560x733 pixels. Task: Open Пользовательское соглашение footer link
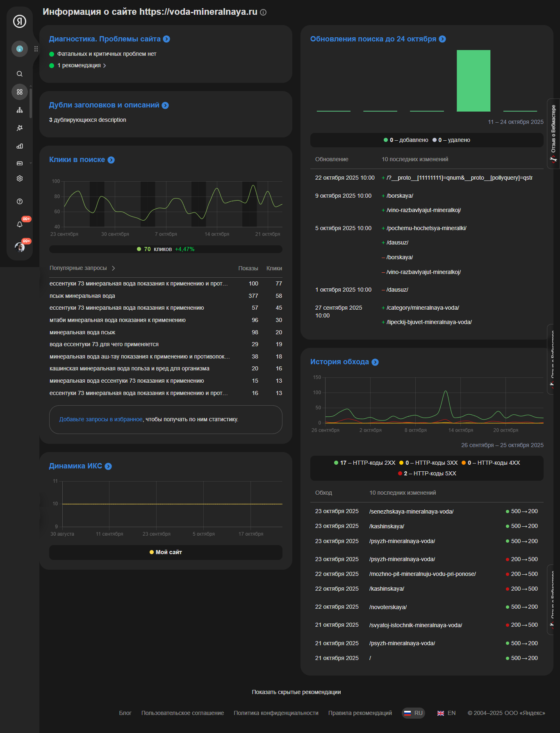tap(182, 713)
